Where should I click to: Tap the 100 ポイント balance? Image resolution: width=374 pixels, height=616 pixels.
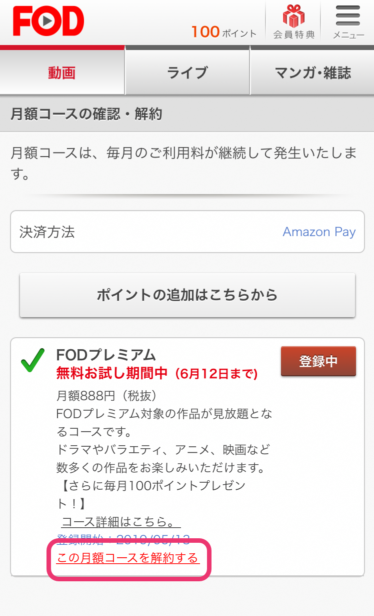pos(224,32)
